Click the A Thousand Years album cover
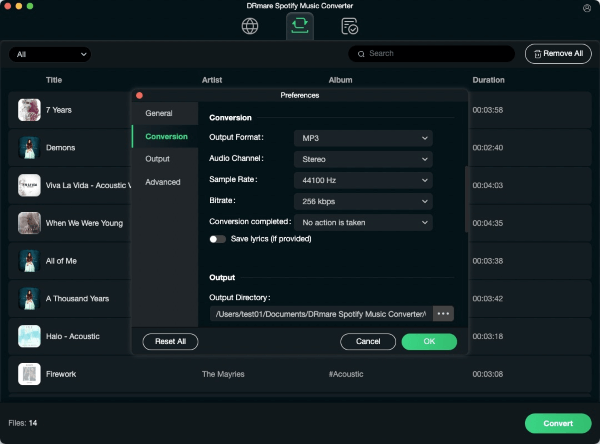Screen dimensions: 600x444 coord(29,299)
